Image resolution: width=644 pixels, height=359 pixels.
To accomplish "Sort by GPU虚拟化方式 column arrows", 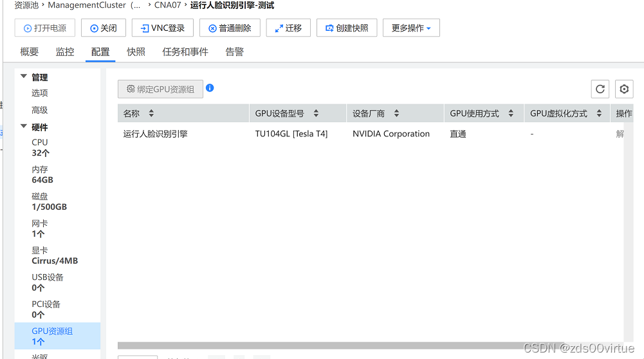I will (x=599, y=113).
